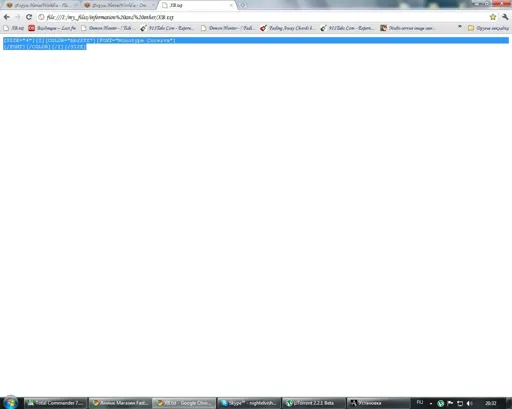
Task: Click the RU language indicator
Action: coord(420,403)
